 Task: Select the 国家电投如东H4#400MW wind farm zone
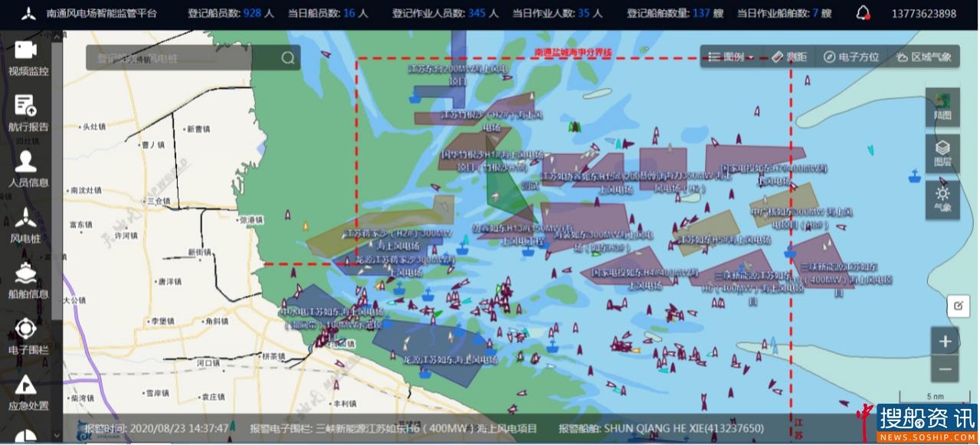pyautogui.click(x=644, y=279)
